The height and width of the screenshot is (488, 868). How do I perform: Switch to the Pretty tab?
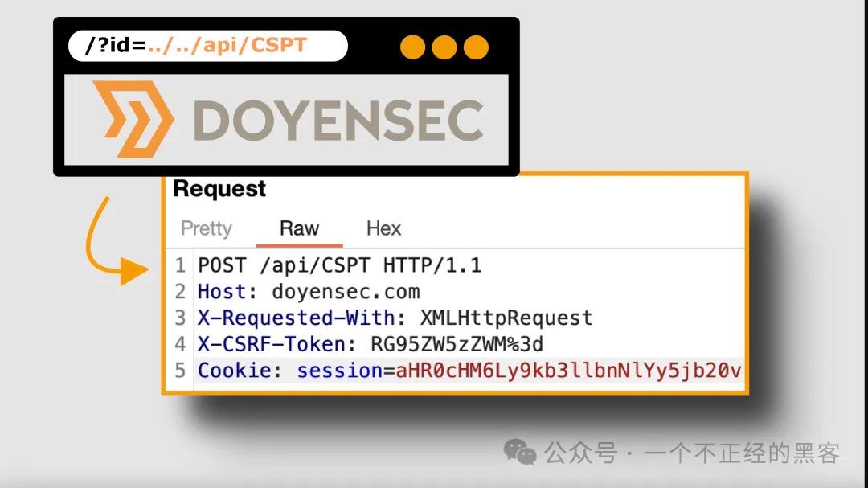[x=206, y=228]
